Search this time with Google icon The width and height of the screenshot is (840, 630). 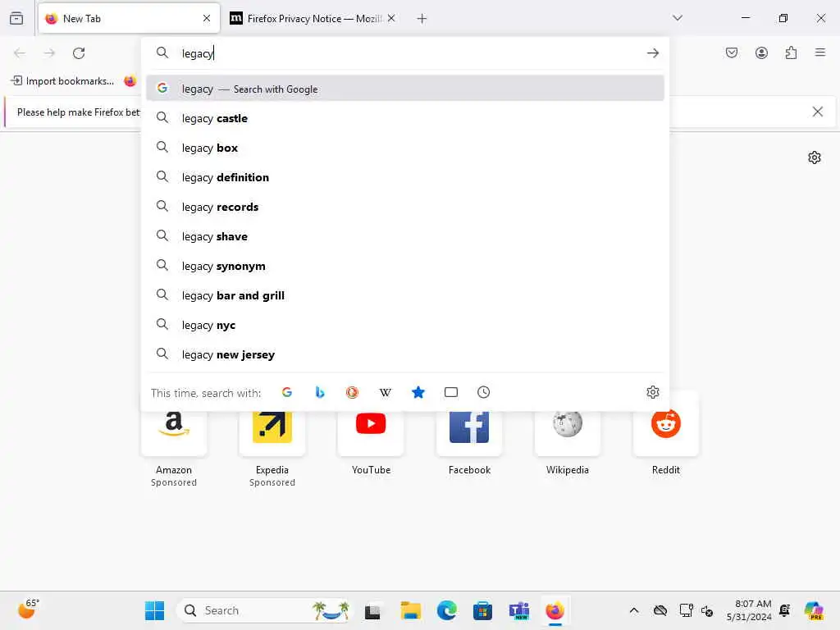pyautogui.click(x=287, y=393)
